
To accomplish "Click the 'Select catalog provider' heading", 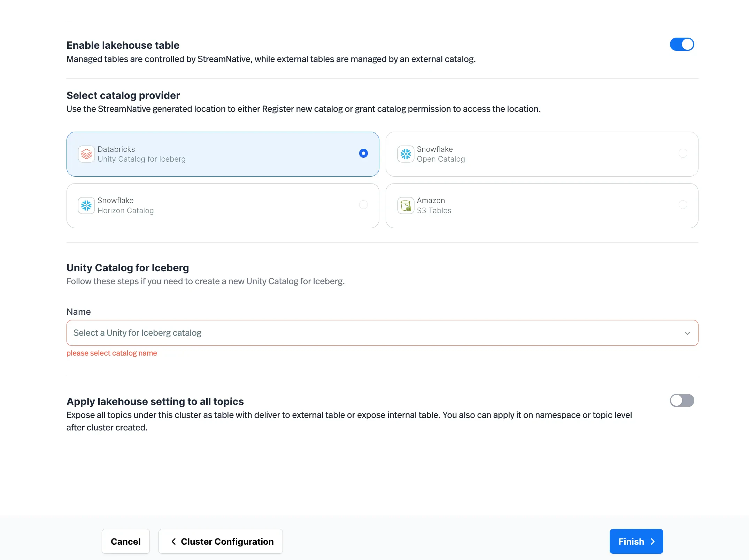I will (123, 95).
